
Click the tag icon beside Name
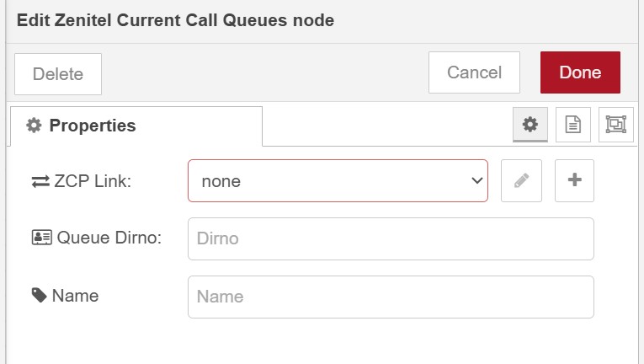40,296
